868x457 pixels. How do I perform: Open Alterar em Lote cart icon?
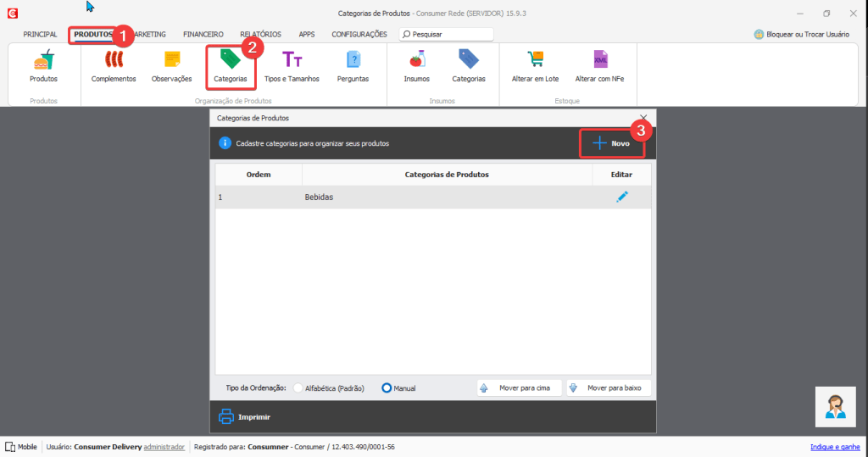[x=535, y=61]
